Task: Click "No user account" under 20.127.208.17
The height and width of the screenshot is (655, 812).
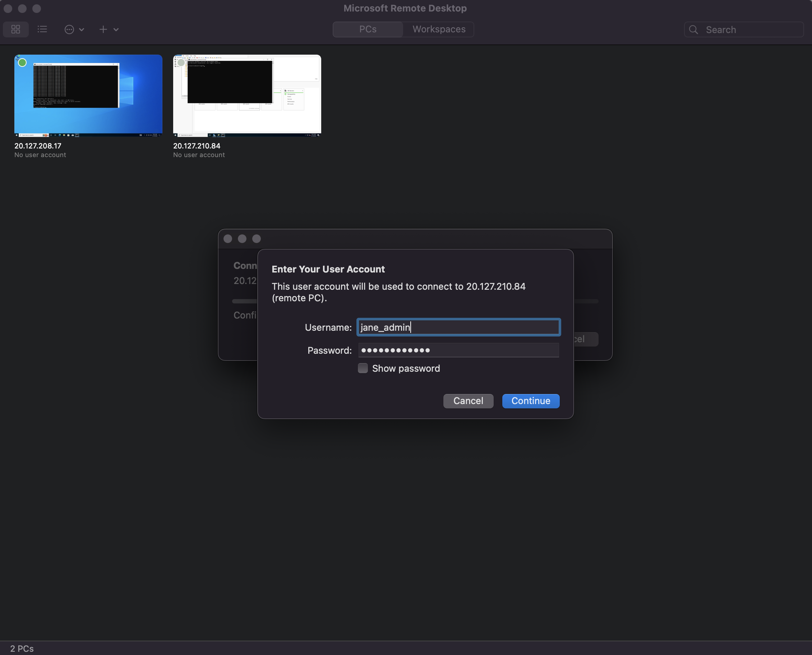Action: (40, 155)
